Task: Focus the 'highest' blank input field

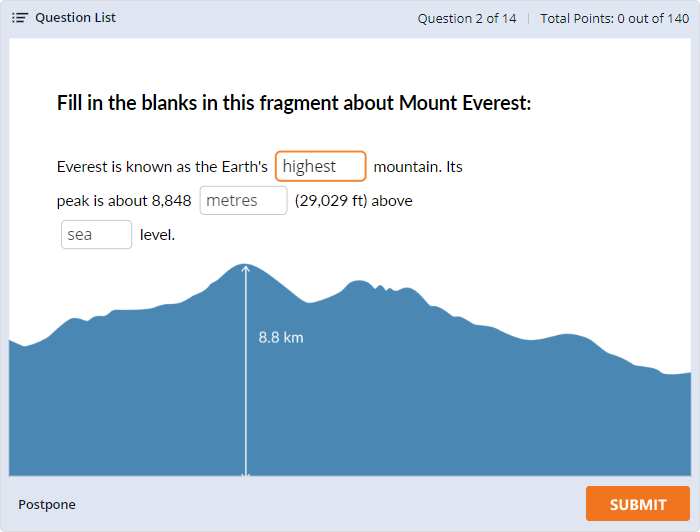Action: pyautogui.click(x=320, y=166)
